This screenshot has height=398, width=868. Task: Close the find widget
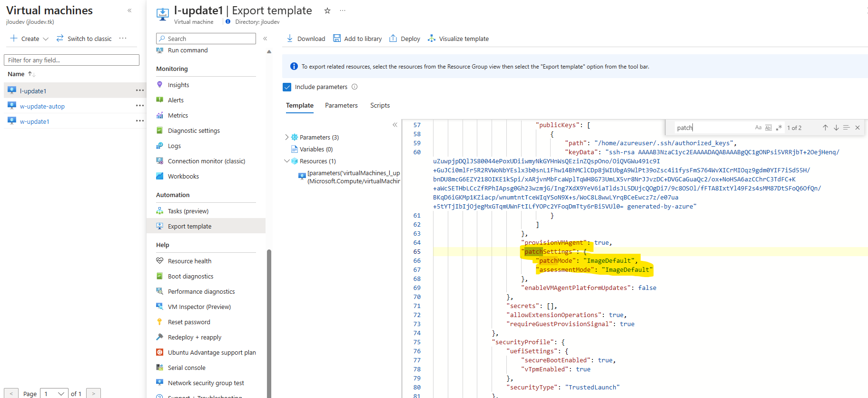click(x=858, y=128)
